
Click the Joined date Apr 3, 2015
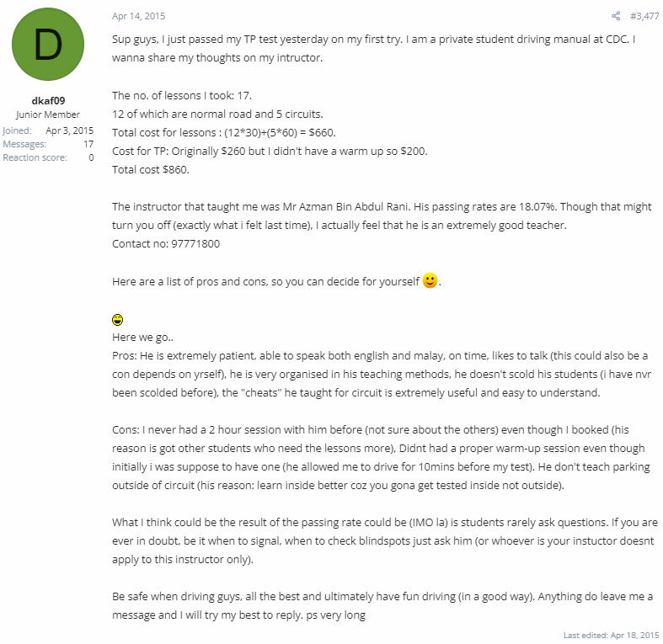(69, 130)
